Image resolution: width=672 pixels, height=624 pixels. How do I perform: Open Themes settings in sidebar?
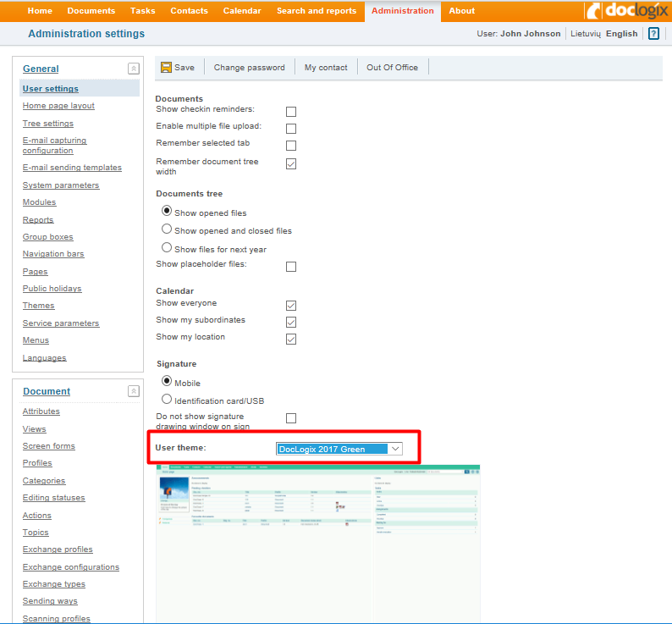pyautogui.click(x=38, y=306)
